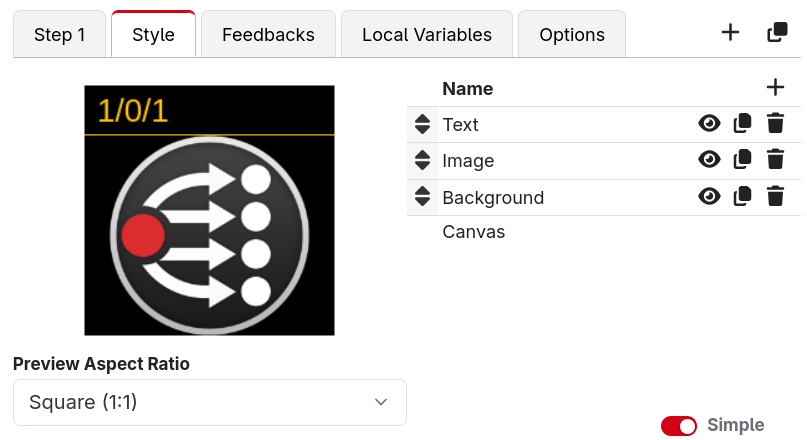Duplicate the step using the tab-bar copy icon
This screenshot has width=807, height=440.
click(777, 32)
